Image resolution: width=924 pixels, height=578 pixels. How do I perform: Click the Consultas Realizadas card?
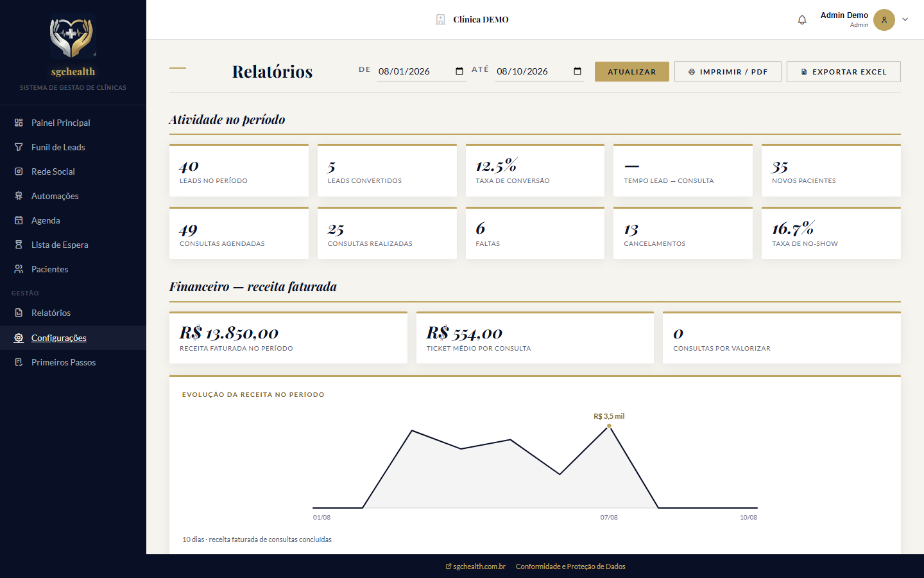coord(387,233)
